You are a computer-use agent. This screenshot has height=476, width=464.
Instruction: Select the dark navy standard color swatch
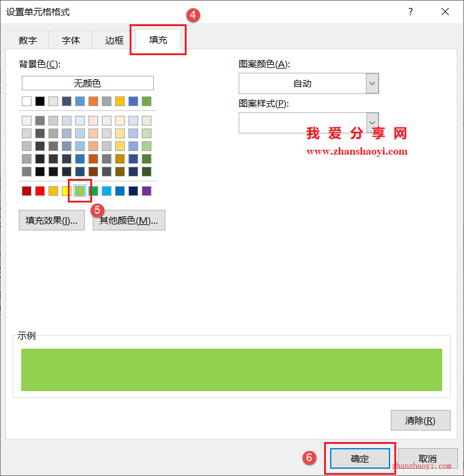(133, 191)
